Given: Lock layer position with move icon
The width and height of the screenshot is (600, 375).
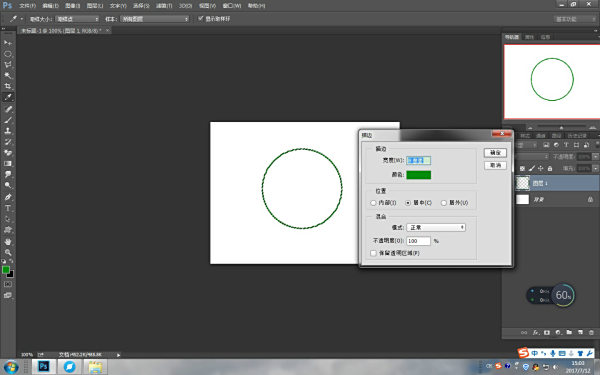Looking at the screenshot, I should pos(541,168).
